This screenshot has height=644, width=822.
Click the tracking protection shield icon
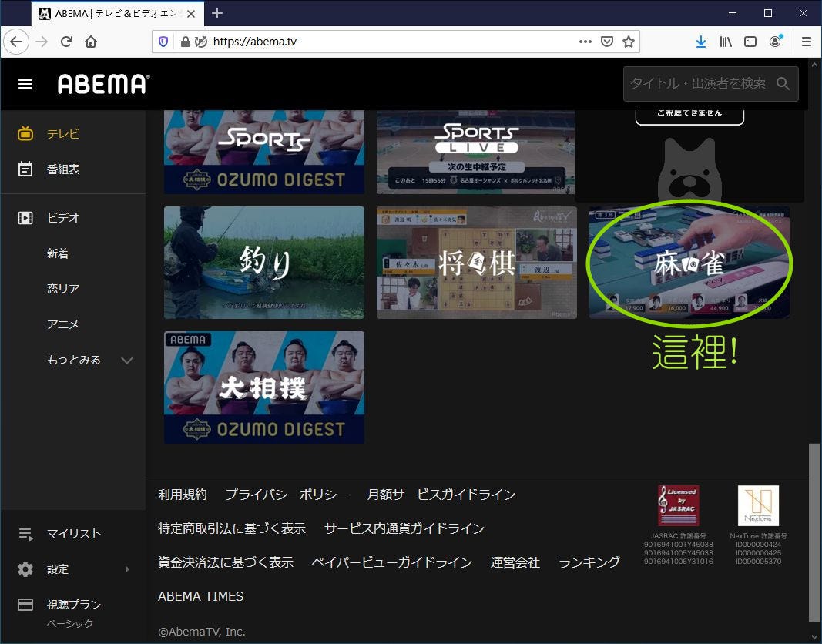[x=163, y=42]
